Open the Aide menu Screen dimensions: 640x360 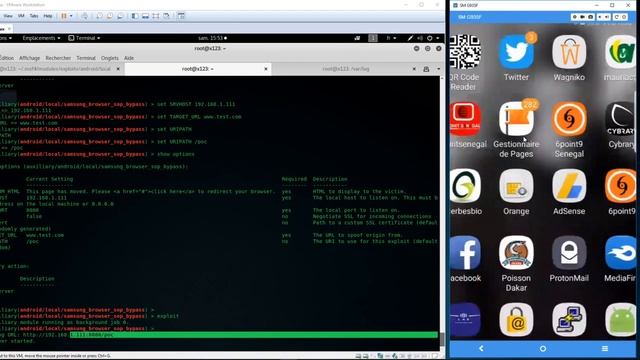(x=129, y=58)
